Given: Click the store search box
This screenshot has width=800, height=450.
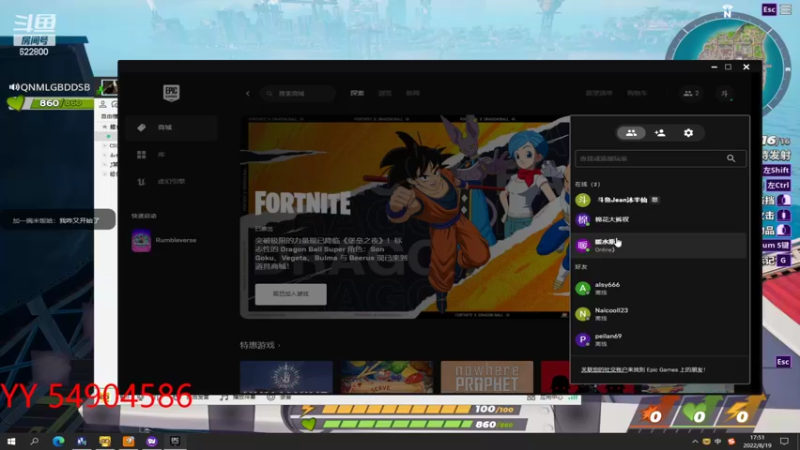Looking at the screenshot, I should coord(297,93).
